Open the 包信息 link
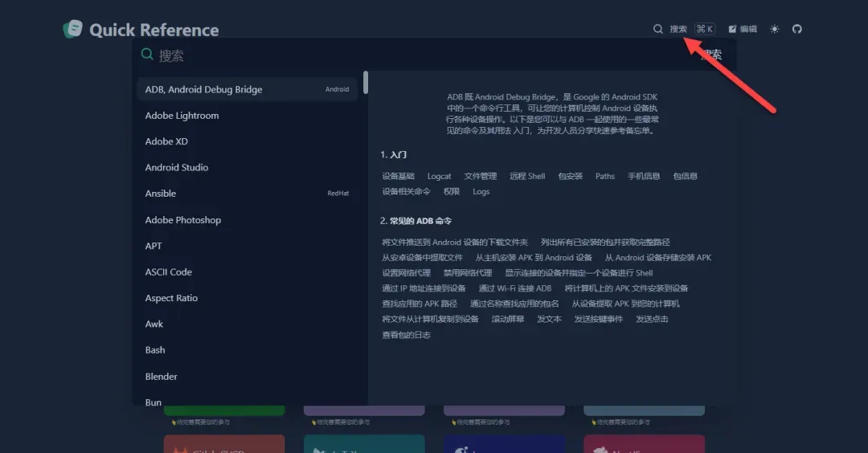Viewport: 868px width, 453px height. click(686, 176)
